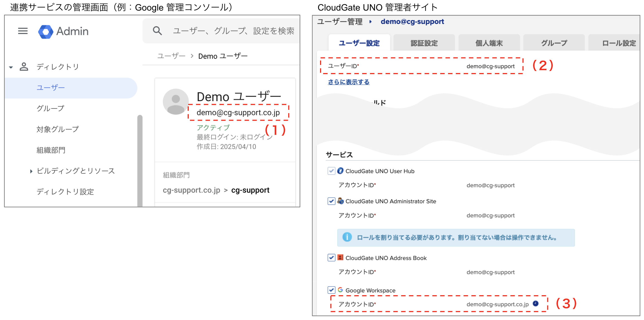Screen dimensions: 644x320
Task: Switch to the ユーザー設定 tab
Action: click(359, 43)
